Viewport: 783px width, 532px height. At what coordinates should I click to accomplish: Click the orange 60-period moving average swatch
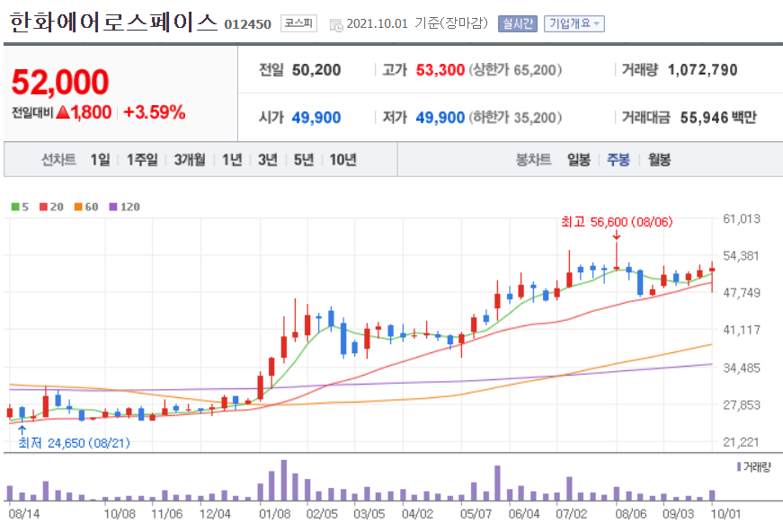click(78, 207)
